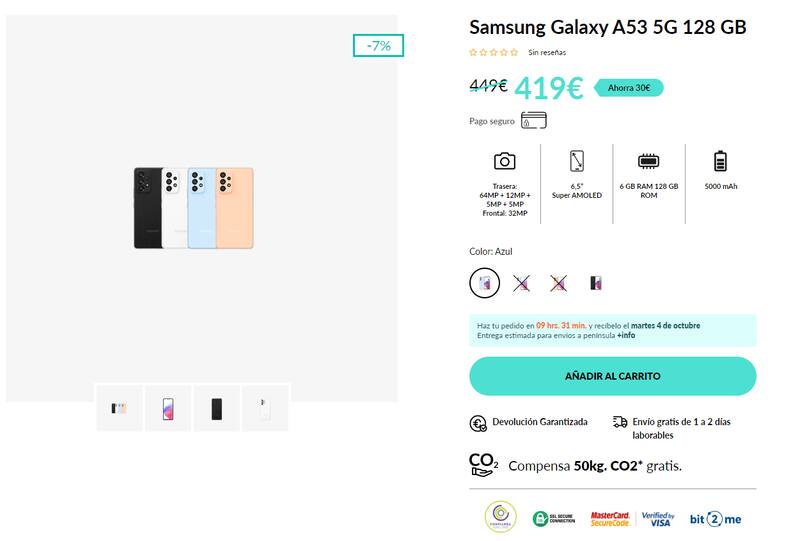Show the phone front screen thumbnail
Screen dimensions: 800x541
click(x=168, y=408)
